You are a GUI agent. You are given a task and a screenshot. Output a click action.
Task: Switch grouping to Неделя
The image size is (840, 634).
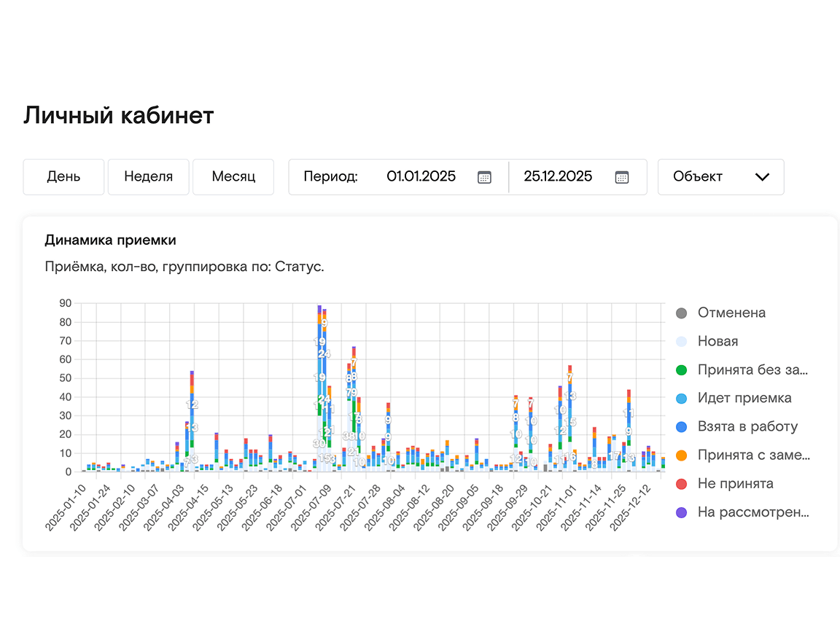[x=148, y=177]
